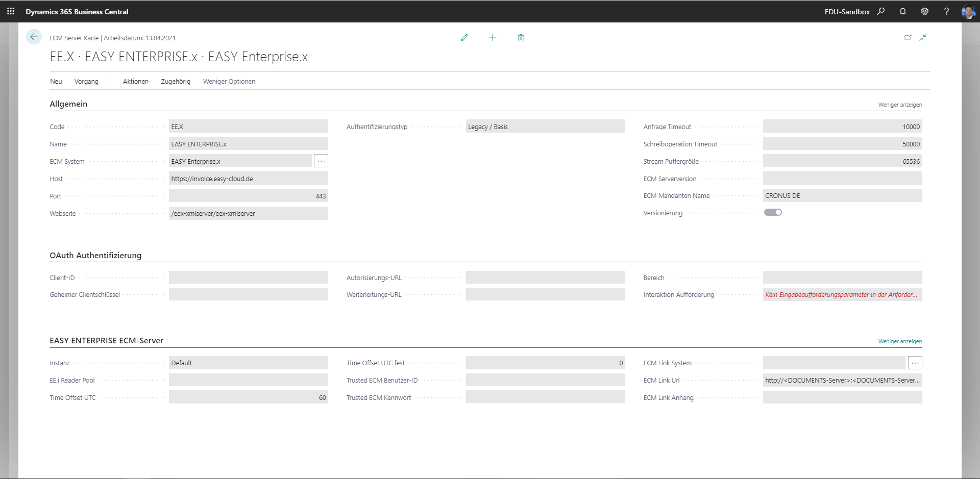This screenshot has height=479, width=980.
Task: Go back with the arrow button
Action: point(34,37)
